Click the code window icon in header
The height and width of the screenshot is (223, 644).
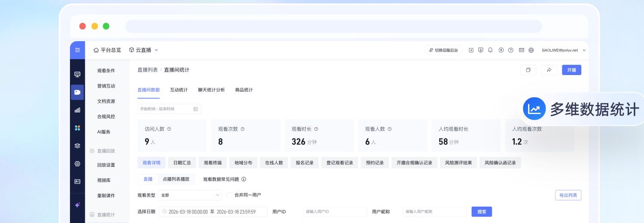[x=522, y=50]
